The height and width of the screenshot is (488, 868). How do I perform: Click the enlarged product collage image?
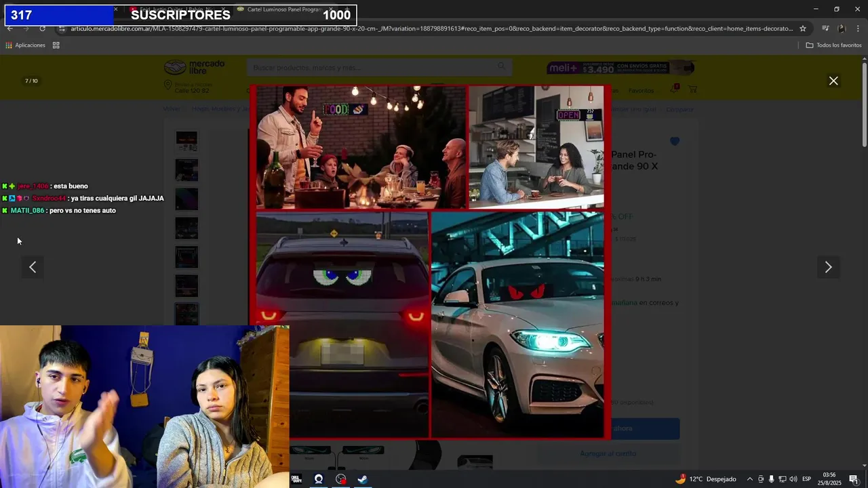pos(431,262)
